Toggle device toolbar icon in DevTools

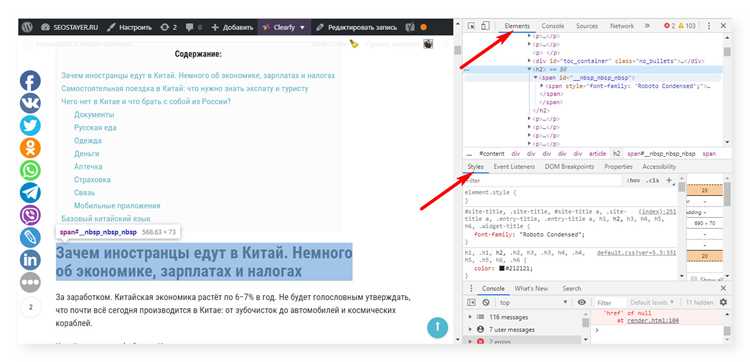click(485, 26)
